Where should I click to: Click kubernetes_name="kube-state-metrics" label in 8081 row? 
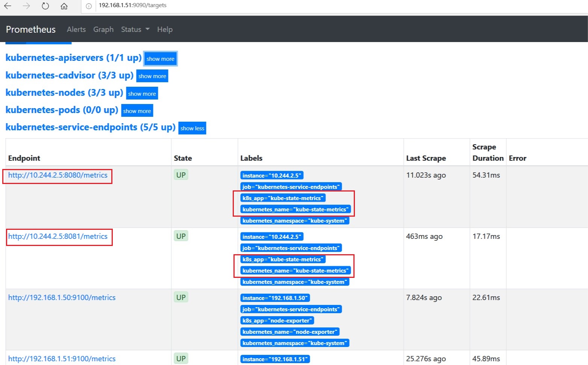[296, 270]
